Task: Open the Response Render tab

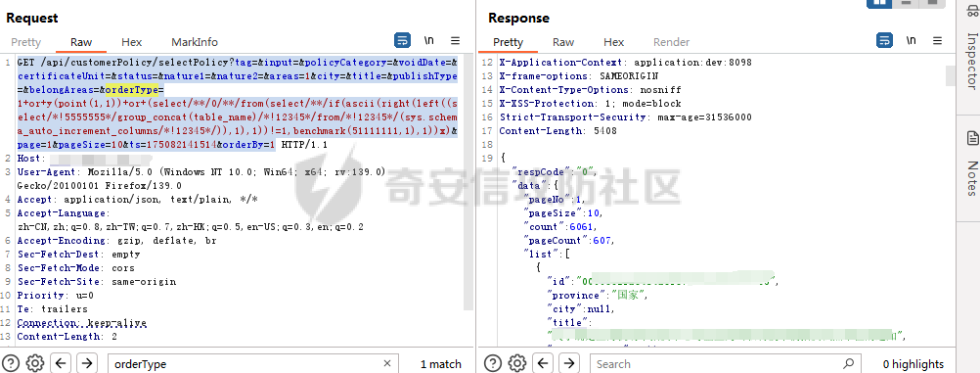Action: 671,42
